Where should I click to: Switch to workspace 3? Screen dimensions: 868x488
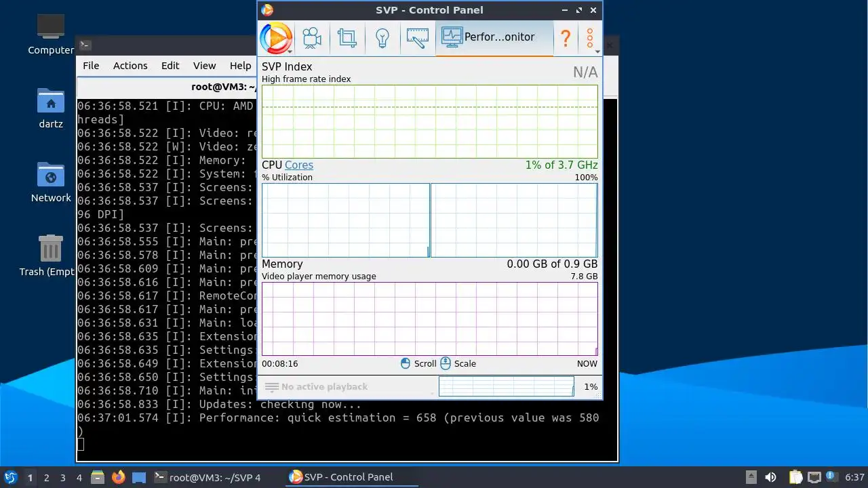(62, 477)
